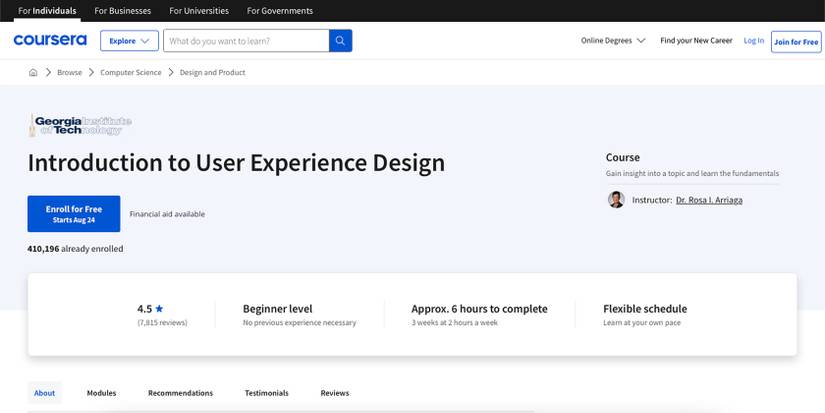Viewport: 825px width, 413px height.
Task: Select the Reviews tab
Action: 335,393
